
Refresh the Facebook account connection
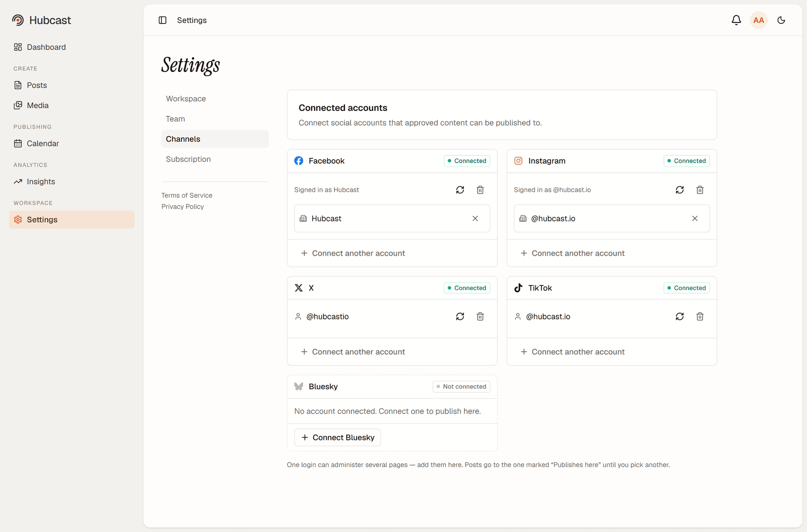(460, 190)
